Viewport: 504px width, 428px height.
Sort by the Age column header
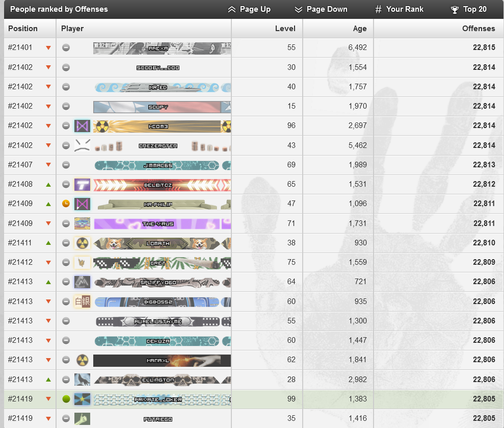(360, 29)
